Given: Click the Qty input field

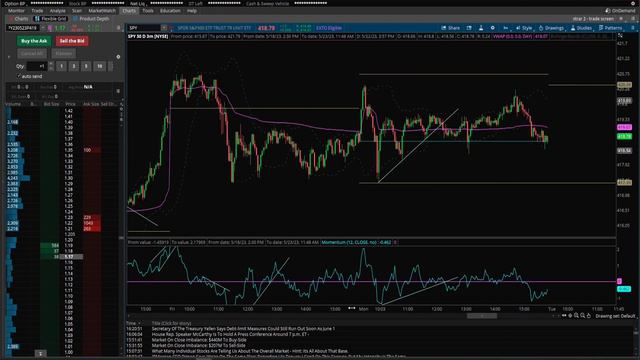Looking at the screenshot, I should click(36, 66).
